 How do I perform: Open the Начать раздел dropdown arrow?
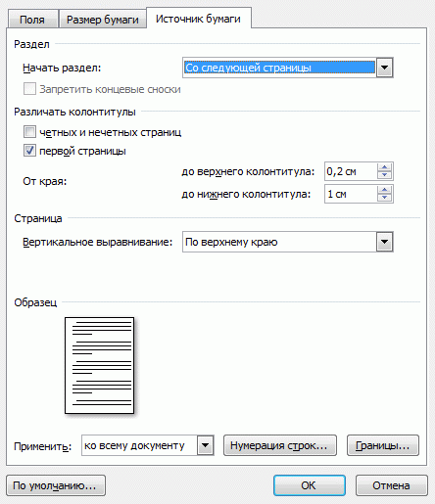point(384,68)
